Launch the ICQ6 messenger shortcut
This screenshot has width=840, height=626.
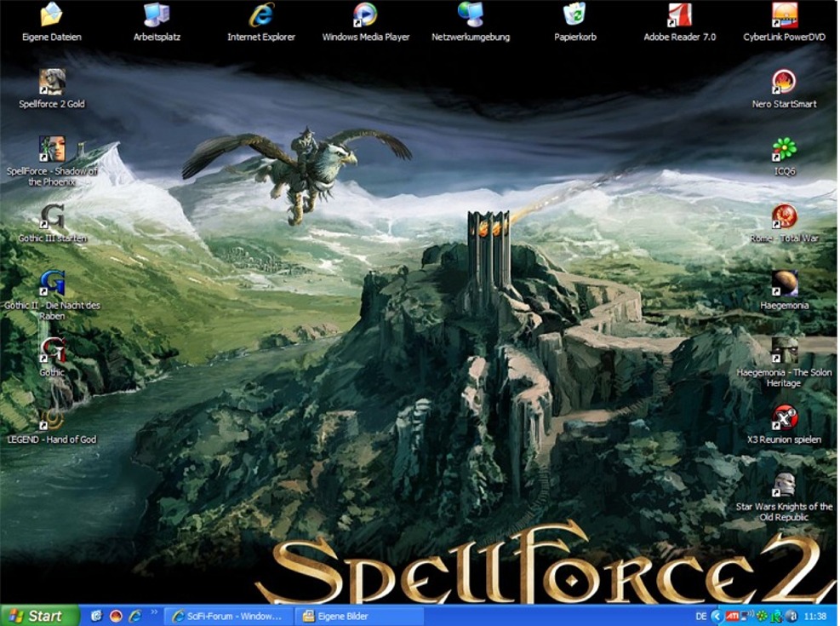(784, 149)
